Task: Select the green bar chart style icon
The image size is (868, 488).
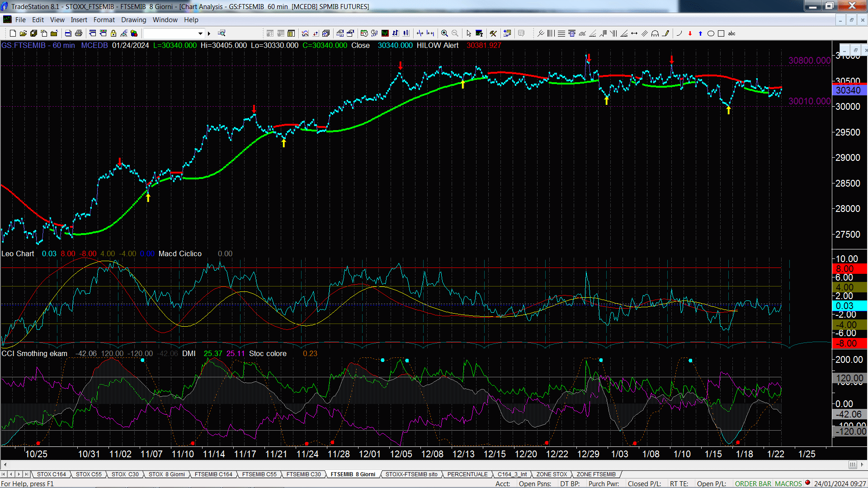Action: click(385, 33)
